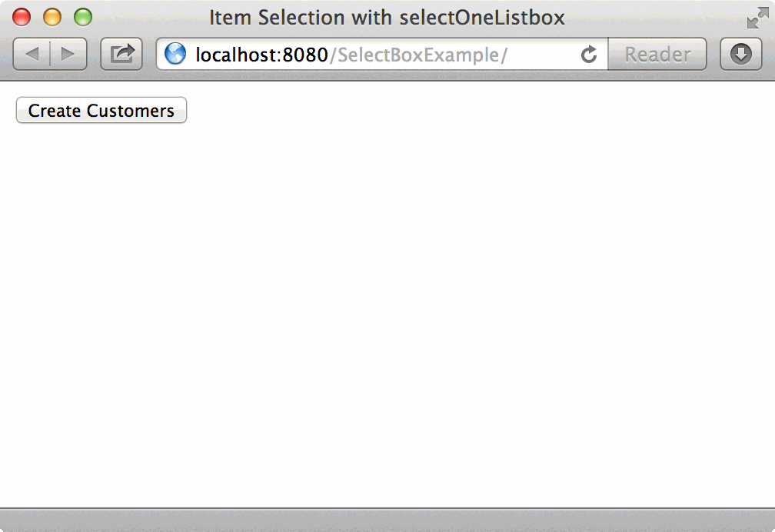Open the Share menu button

click(121, 54)
